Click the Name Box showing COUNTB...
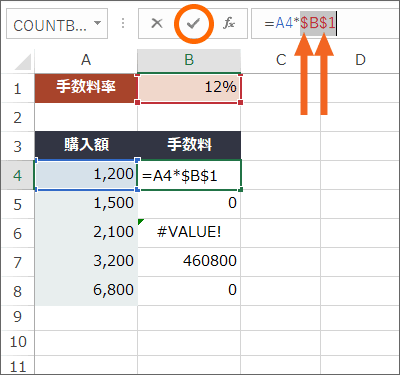This screenshot has width=400, height=375. pyautogui.click(x=57, y=24)
